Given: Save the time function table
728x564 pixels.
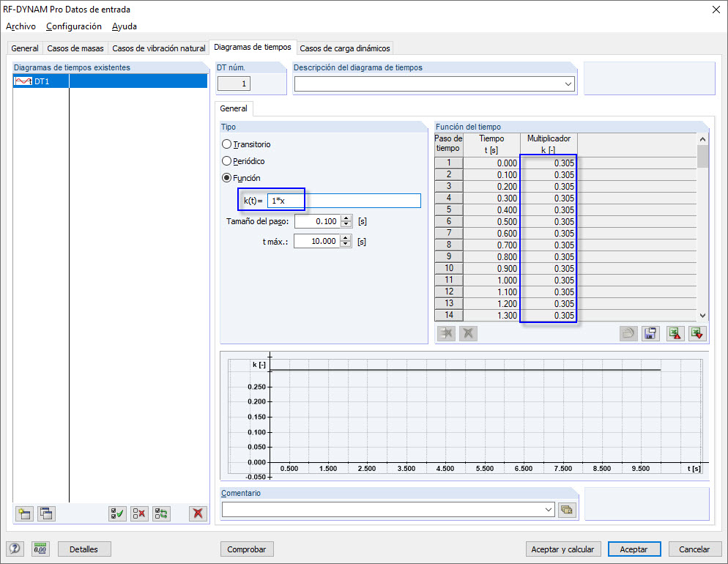Looking at the screenshot, I should (x=650, y=333).
